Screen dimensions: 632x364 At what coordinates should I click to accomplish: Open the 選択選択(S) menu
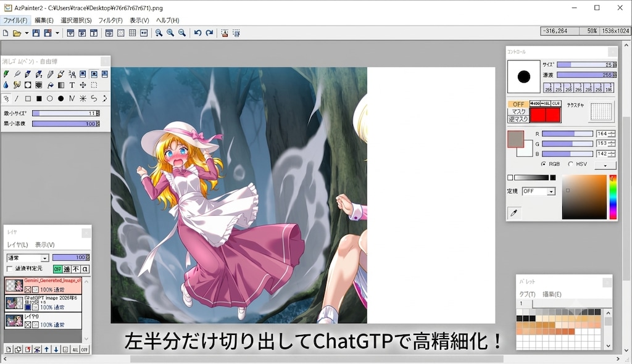(76, 20)
